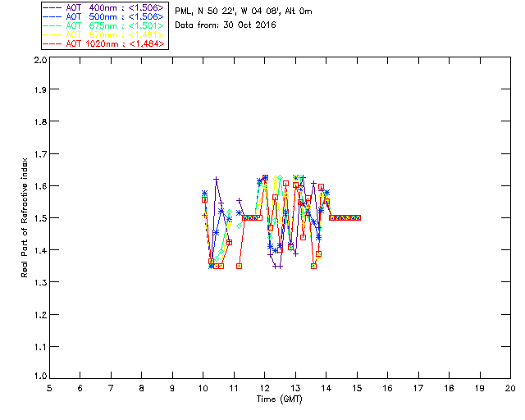Click the x-axis label 20
Viewport: 525px width, 420px height.
[510, 388]
